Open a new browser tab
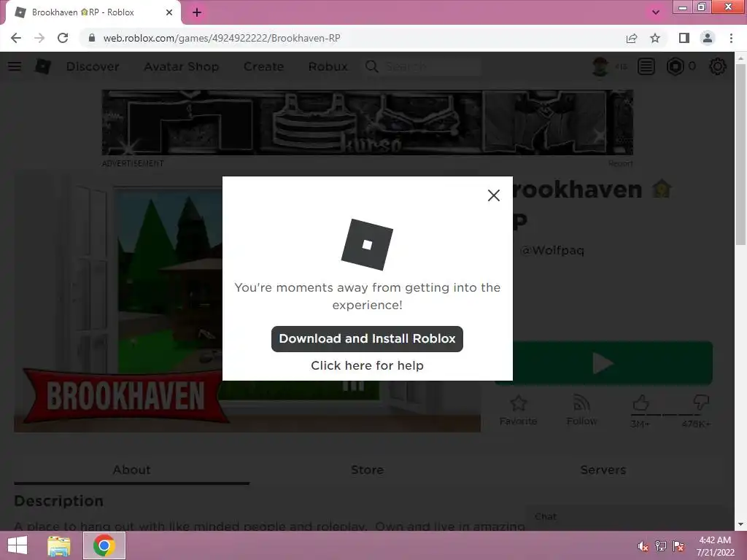Screen dimensions: 747x560 point(197,12)
